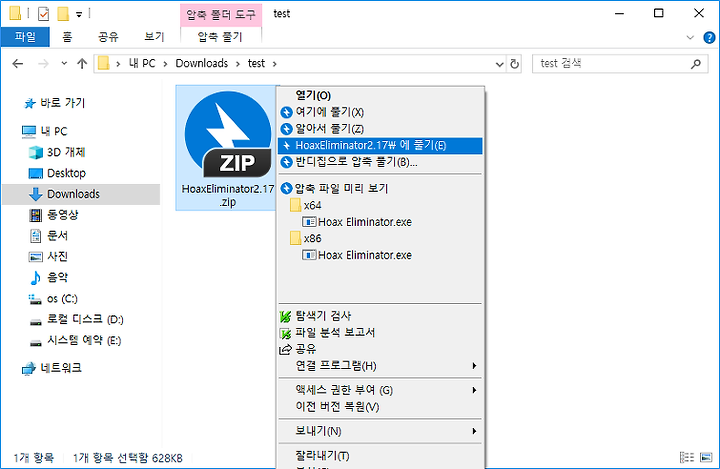Click quick access new folder icon
The image size is (720, 469).
coord(63,14)
